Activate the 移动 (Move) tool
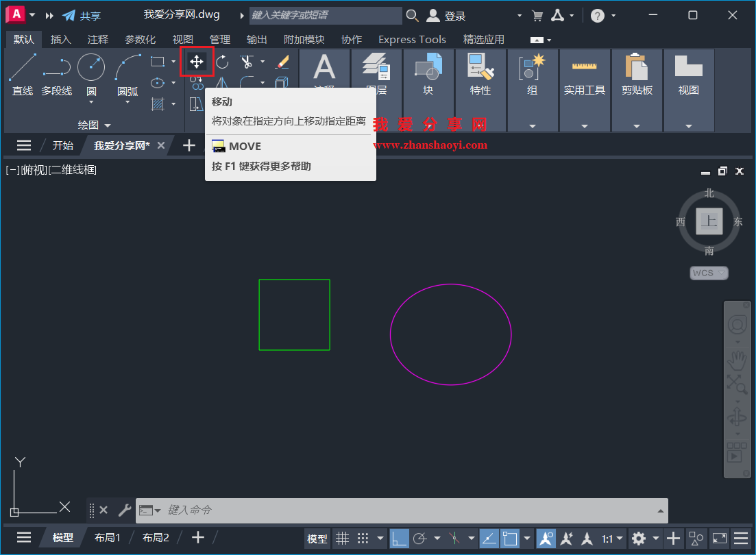Viewport: 756px width, 555px height. [x=197, y=62]
